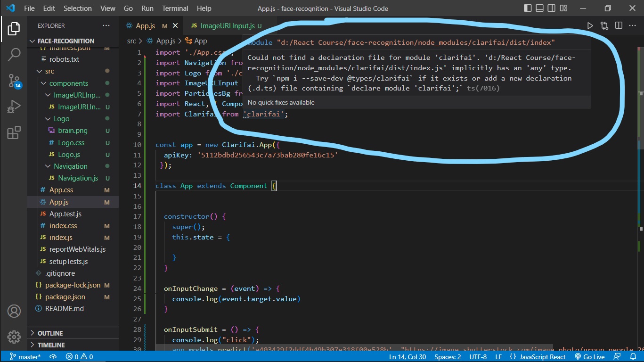
Task: Open the notifications bell
Action: pos(633,357)
